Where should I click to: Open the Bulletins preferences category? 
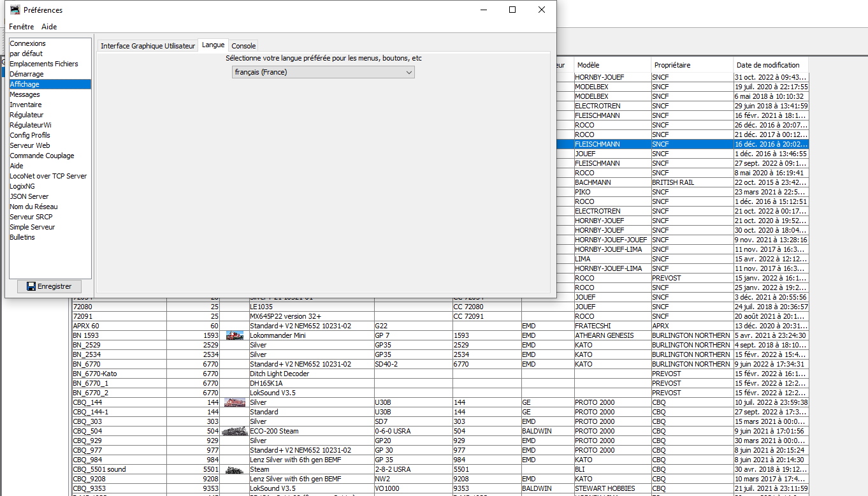coord(50,237)
